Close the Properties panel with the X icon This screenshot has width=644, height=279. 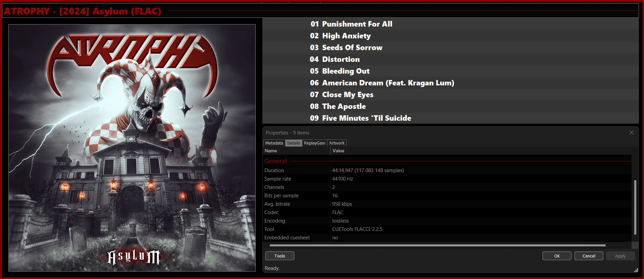point(632,132)
